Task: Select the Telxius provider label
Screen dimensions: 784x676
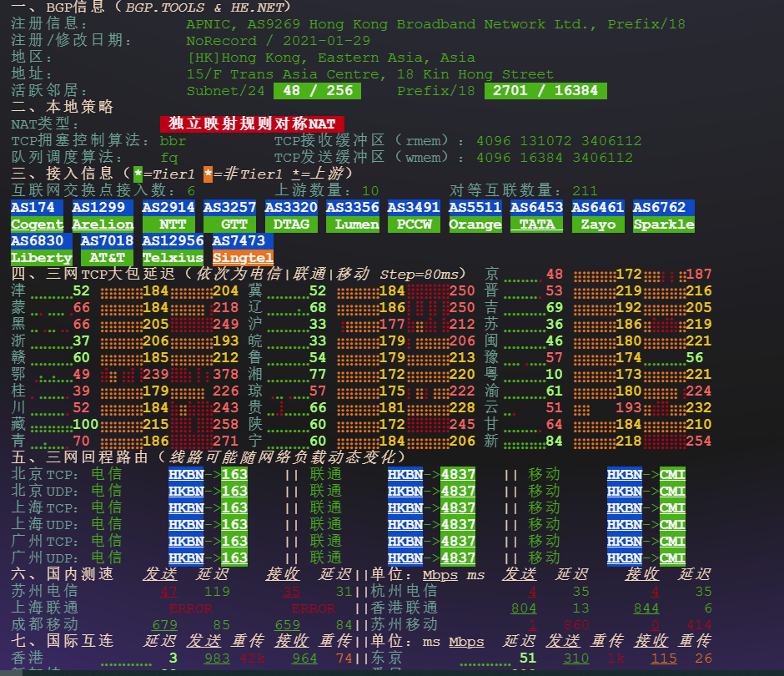Action: [173, 258]
